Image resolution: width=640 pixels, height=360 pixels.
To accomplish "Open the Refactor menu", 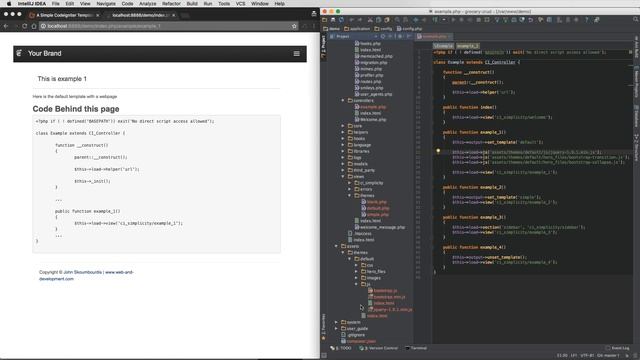I will point(171,4).
